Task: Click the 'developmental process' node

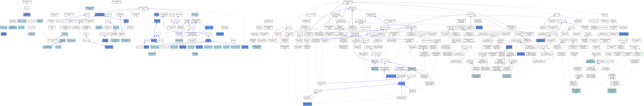Action: click(353, 8)
